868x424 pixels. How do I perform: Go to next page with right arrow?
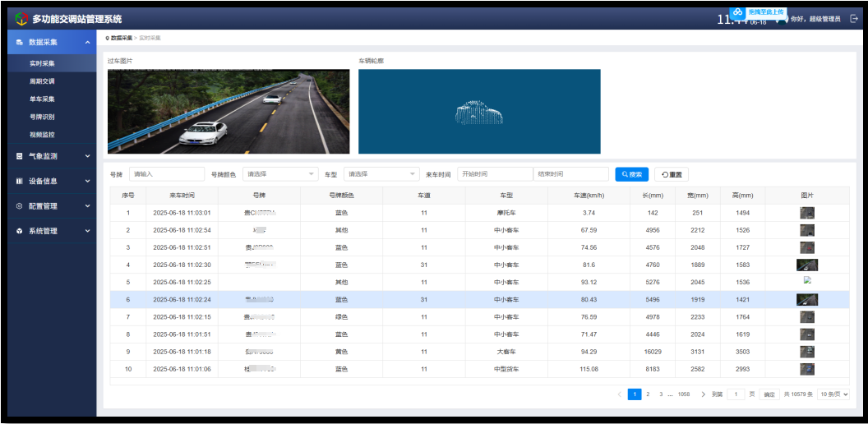(703, 394)
